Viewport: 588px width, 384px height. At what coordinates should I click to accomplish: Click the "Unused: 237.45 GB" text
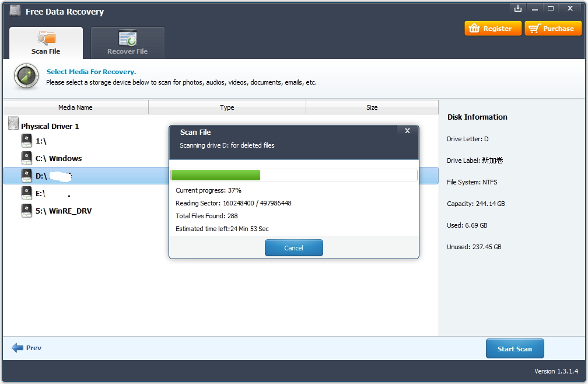click(x=474, y=247)
